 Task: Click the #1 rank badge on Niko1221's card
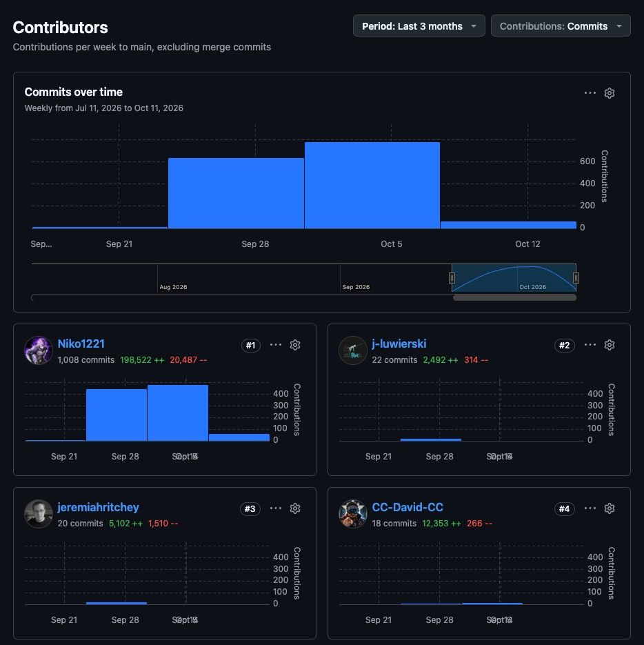pos(250,345)
